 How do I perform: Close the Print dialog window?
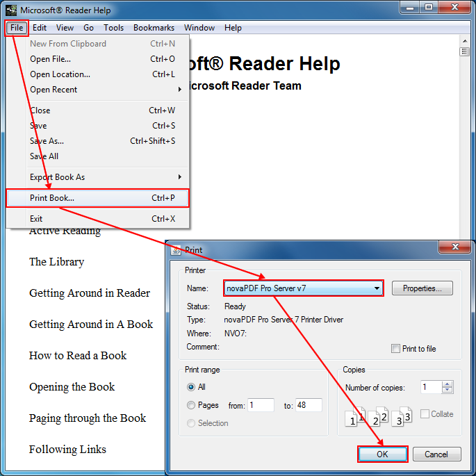pos(455,247)
